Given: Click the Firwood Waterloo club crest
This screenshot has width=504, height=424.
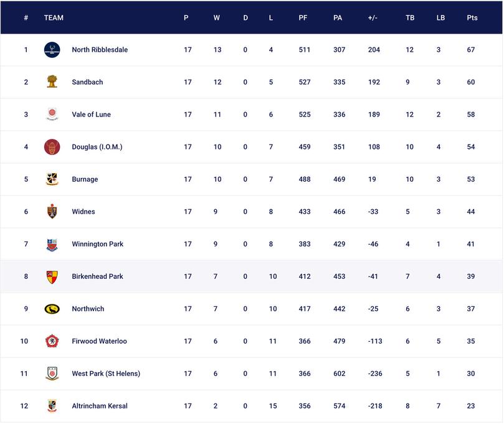Looking at the screenshot, I should [52, 341].
